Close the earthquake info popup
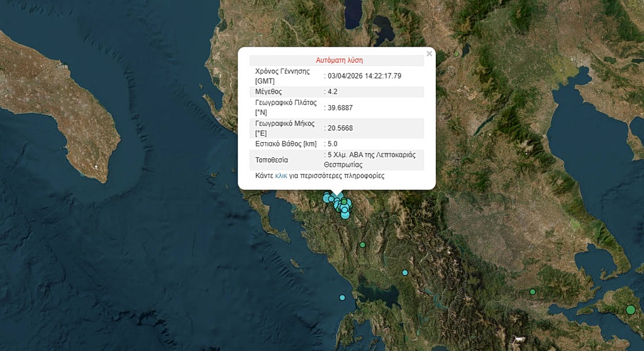This screenshot has height=351, width=644. (430, 54)
